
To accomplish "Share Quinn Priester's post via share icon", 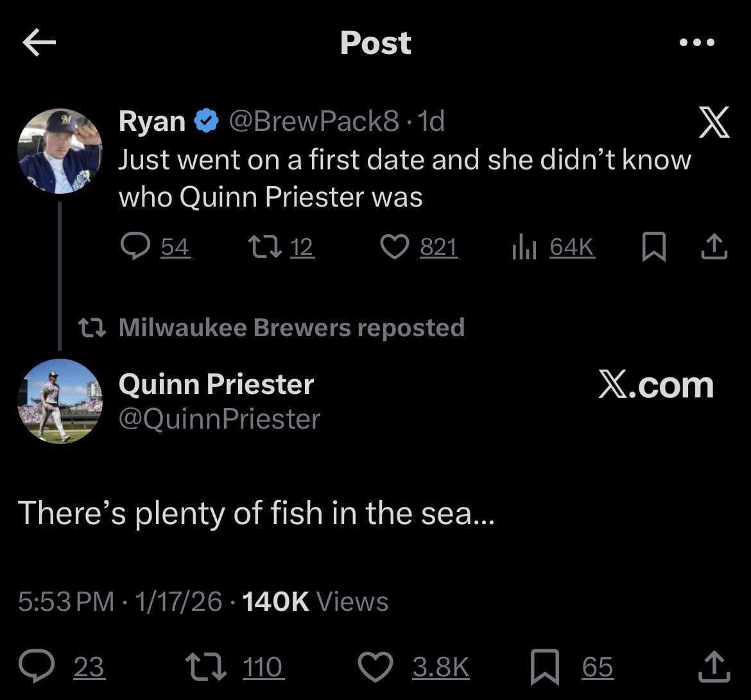I will (714, 667).
